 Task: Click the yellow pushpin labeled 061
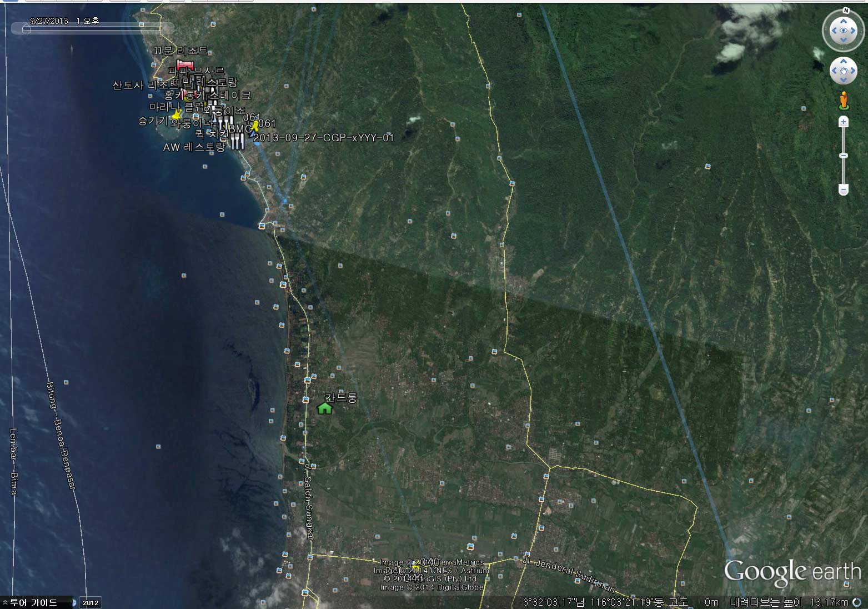[255, 127]
